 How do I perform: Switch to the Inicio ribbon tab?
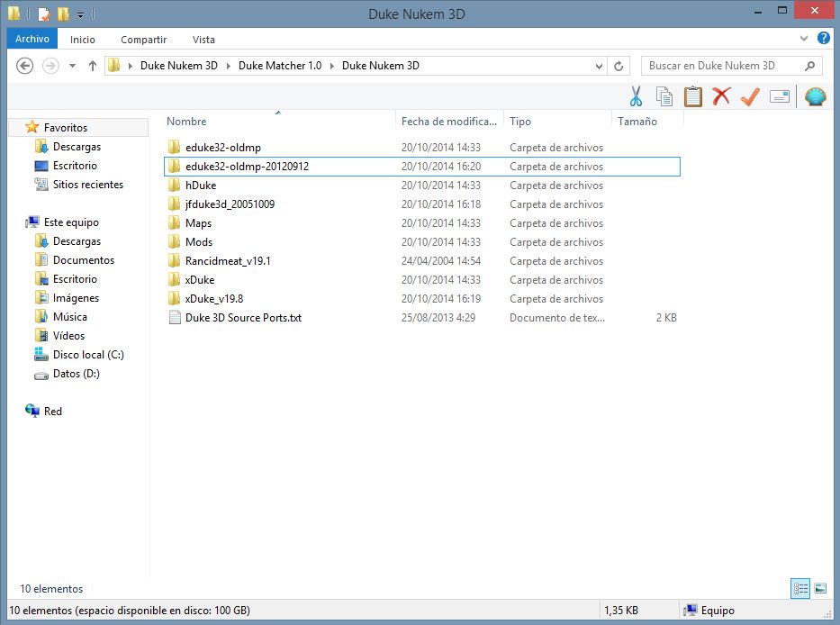pos(83,40)
